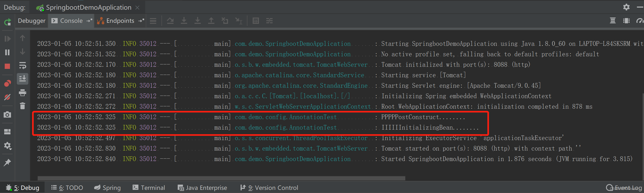Rerun SpringbootDemoApplication debug session
The width and height of the screenshot is (644, 193).
point(8,22)
